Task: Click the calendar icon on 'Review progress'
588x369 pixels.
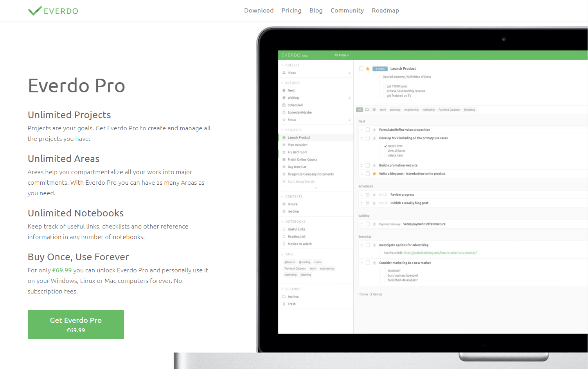Action: [x=368, y=195]
